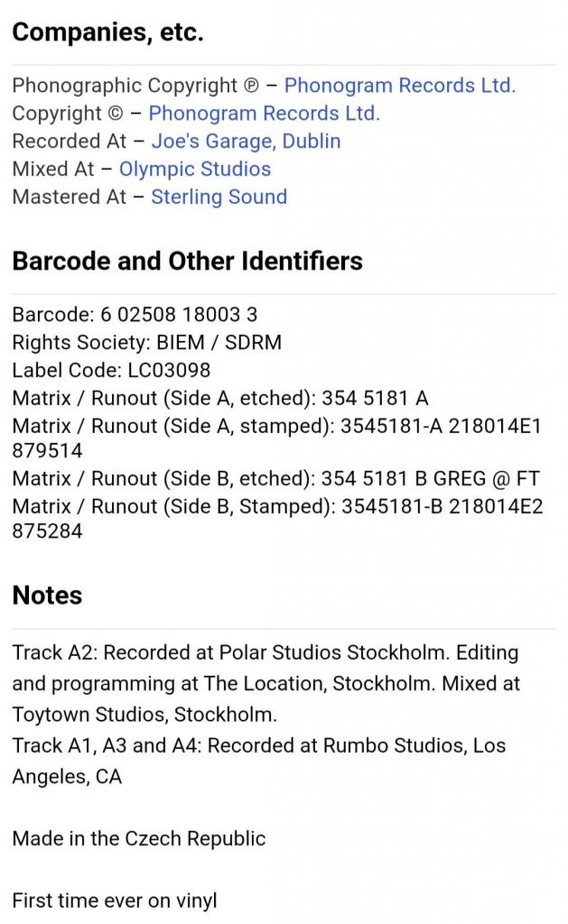
Task: Click the Barcode 6 02508 18003 3 line
Action: [135, 315]
